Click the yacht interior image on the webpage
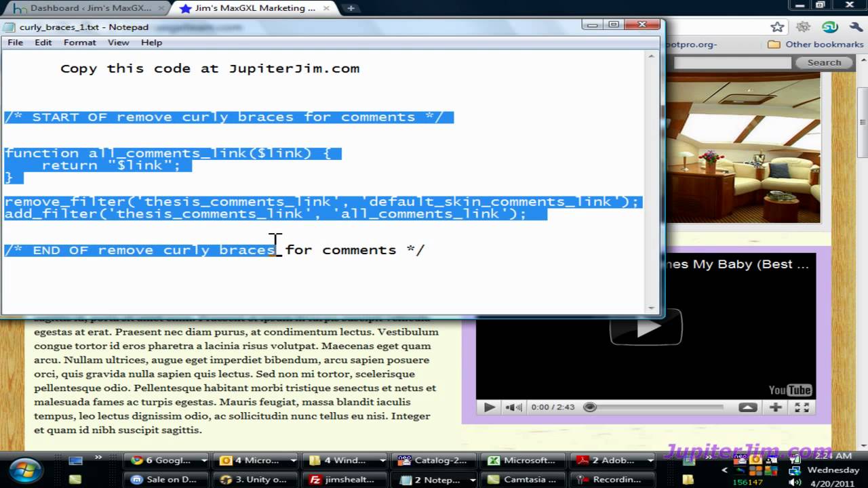 744,148
